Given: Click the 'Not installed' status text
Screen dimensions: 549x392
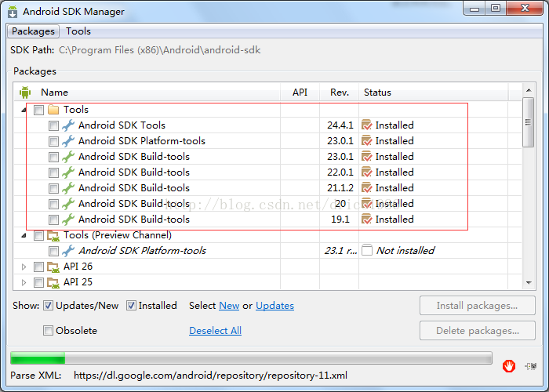Looking at the screenshot, I should [x=405, y=251].
